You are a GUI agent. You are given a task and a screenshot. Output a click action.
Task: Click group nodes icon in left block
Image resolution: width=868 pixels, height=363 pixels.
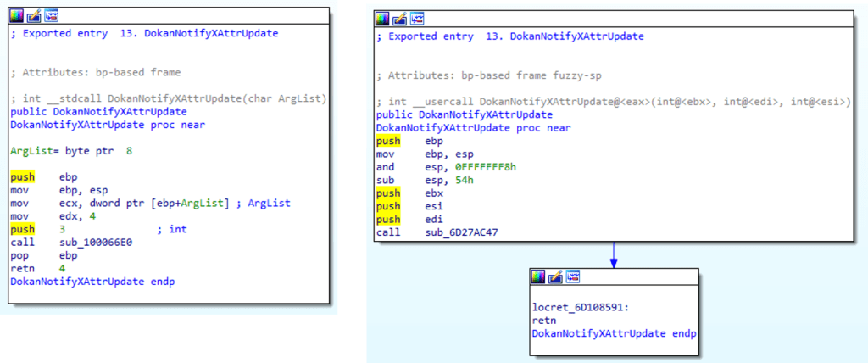[51, 15]
